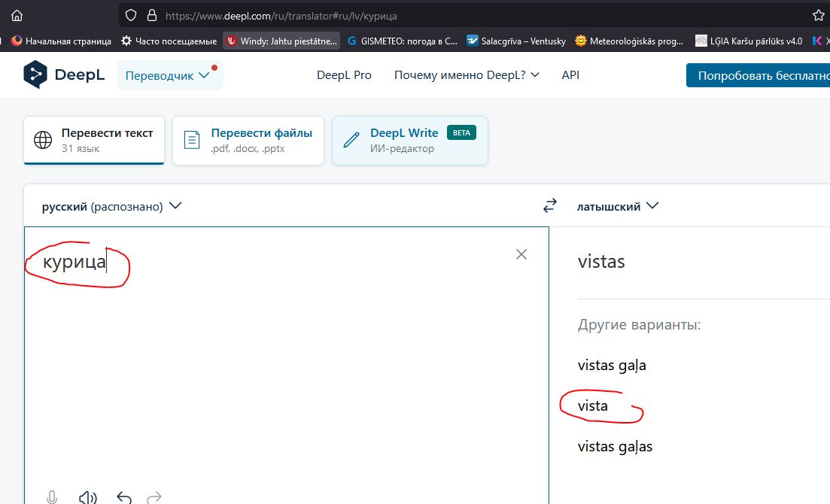The height and width of the screenshot is (504, 830).
Task: Click the redo arrow icon
Action: coord(154,497)
